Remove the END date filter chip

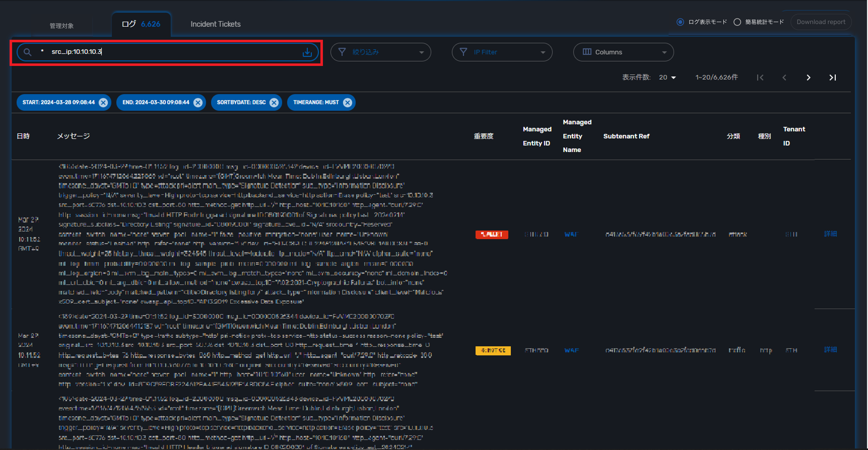point(198,102)
